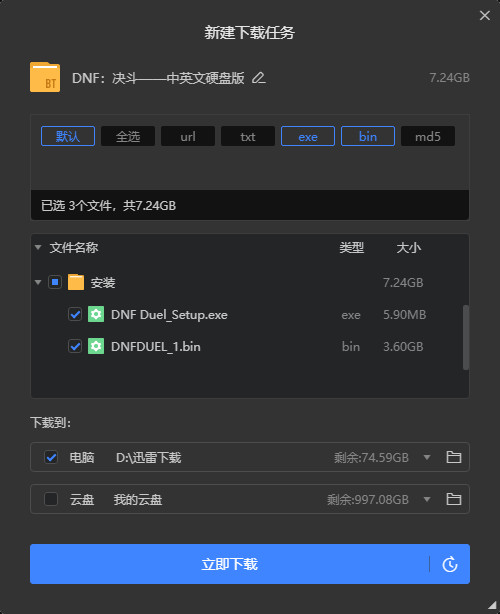Collapse all via the 文件名称 header arrow
Viewport: 500px width, 614px height.
click(x=38, y=247)
